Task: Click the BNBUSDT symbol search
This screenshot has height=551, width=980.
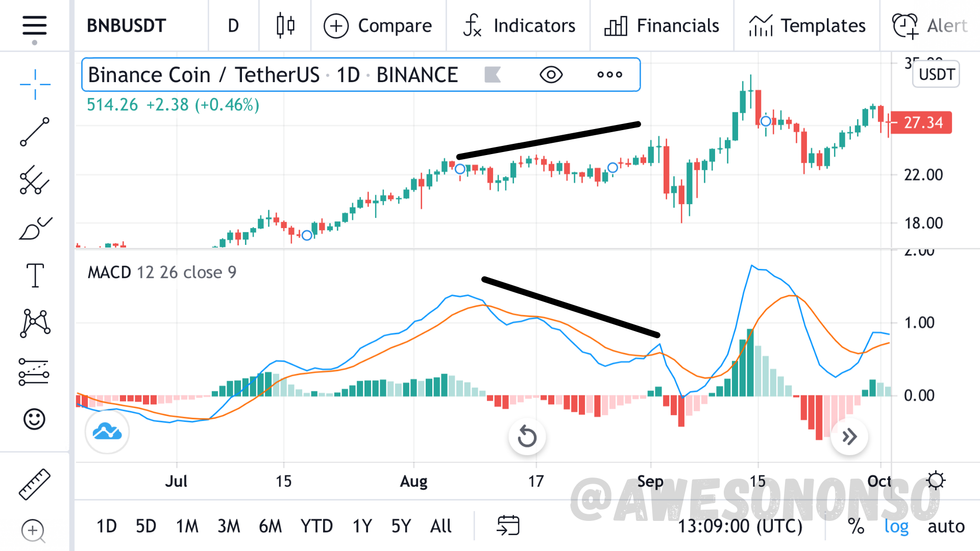Action: click(x=126, y=26)
